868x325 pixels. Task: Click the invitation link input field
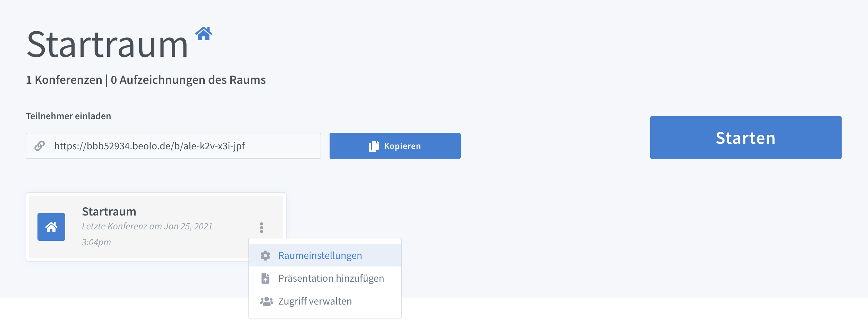coord(173,146)
